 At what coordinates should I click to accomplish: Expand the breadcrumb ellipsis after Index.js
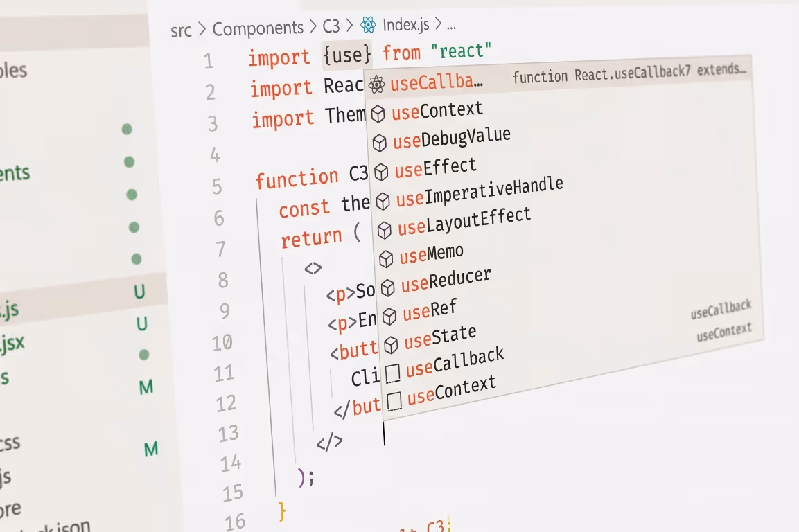tap(451, 26)
